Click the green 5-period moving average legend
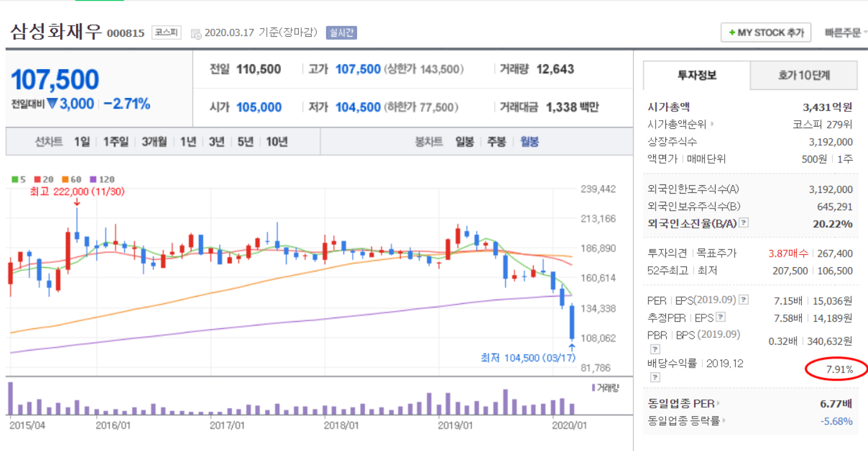Screen dimensions: 868x451 19,180
